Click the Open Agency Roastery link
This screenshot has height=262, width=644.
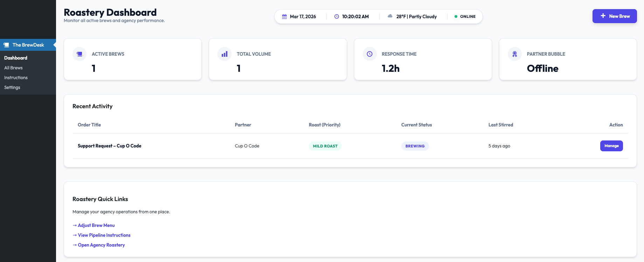tap(101, 245)
